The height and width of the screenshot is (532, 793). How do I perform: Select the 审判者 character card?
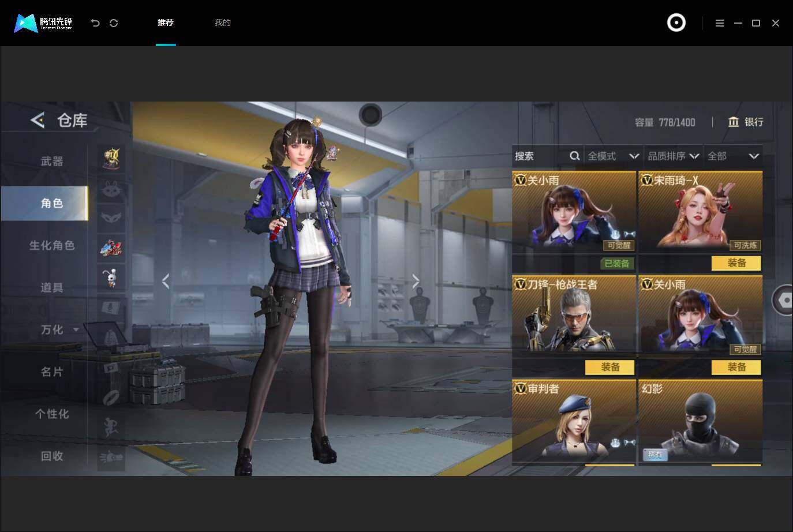574,422
